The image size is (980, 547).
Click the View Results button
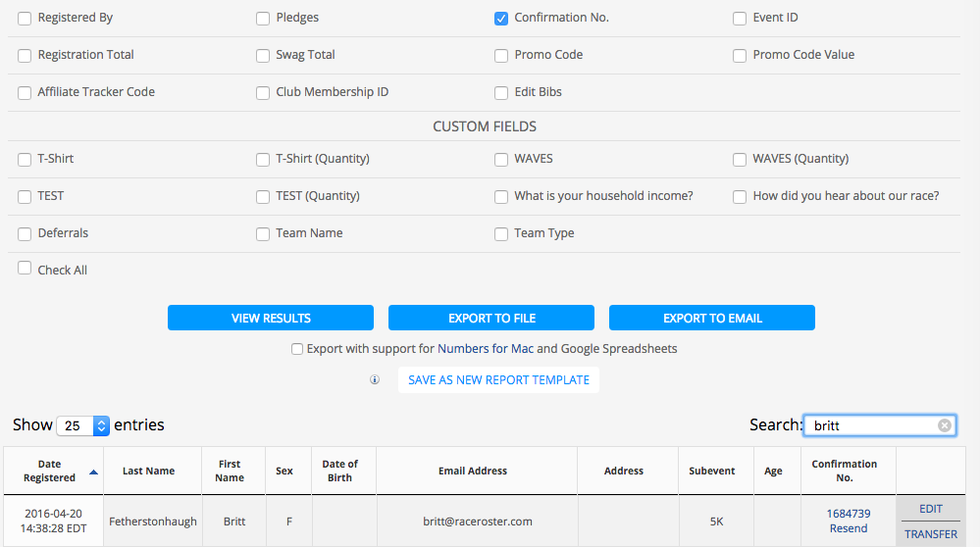click(271, 318)
